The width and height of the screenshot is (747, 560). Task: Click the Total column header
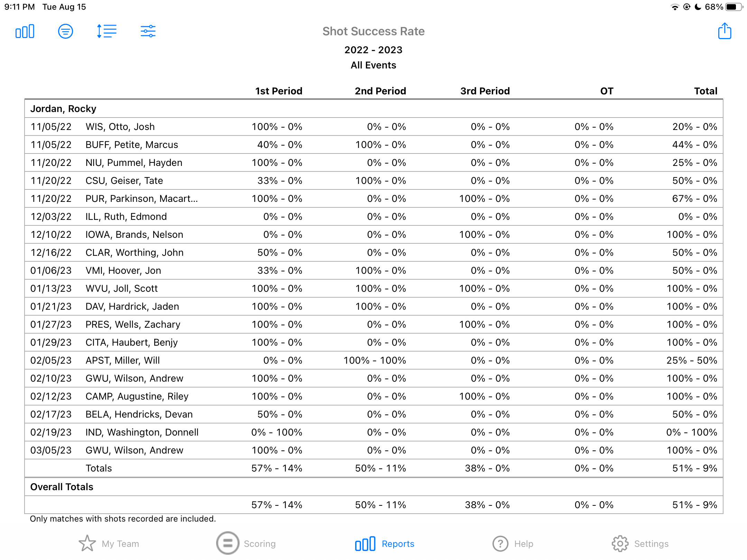pos(705,91)
